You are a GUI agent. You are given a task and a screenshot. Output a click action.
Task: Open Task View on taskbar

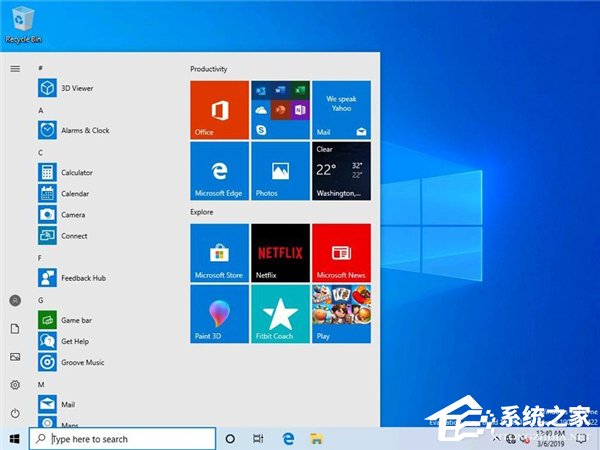click(x=258, y=439)
